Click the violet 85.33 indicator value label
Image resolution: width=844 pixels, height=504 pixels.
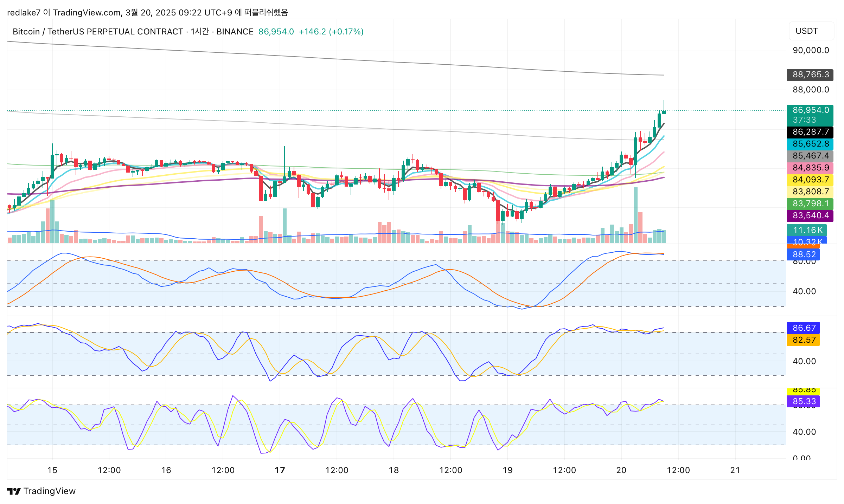804,402
